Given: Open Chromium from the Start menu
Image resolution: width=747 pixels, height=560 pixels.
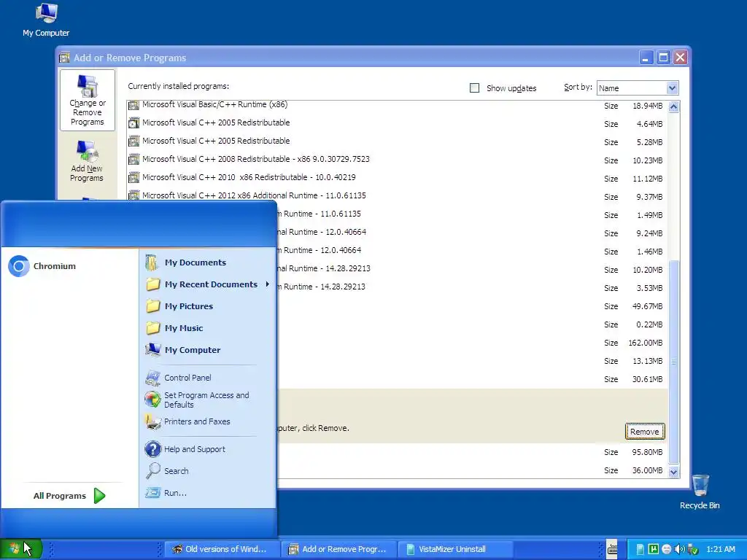Looking at the screenshot, I should (43, 266).
